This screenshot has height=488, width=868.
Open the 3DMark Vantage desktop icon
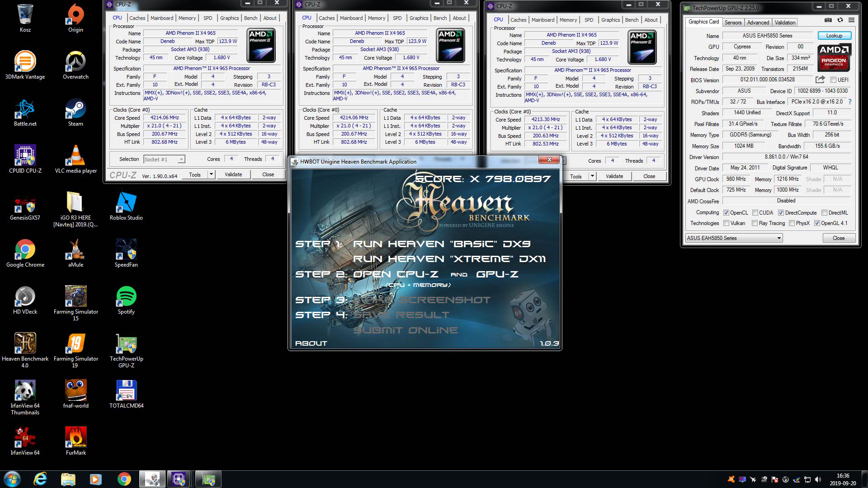(25, 65)
